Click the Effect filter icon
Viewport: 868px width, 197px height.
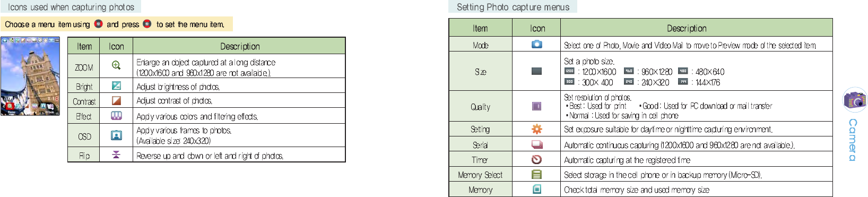(x=116, y=116)
